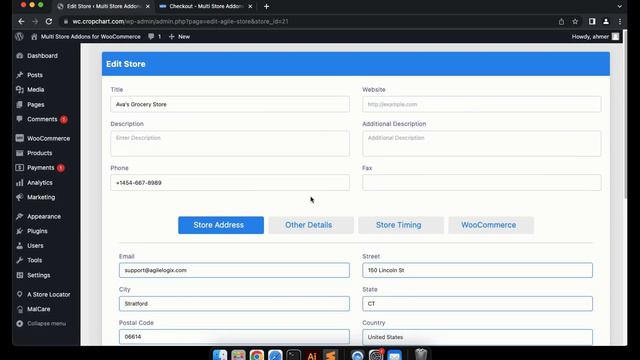The image size is (640, 360).
Task: Open Posts in the sidebar
Action: (35, 75)
